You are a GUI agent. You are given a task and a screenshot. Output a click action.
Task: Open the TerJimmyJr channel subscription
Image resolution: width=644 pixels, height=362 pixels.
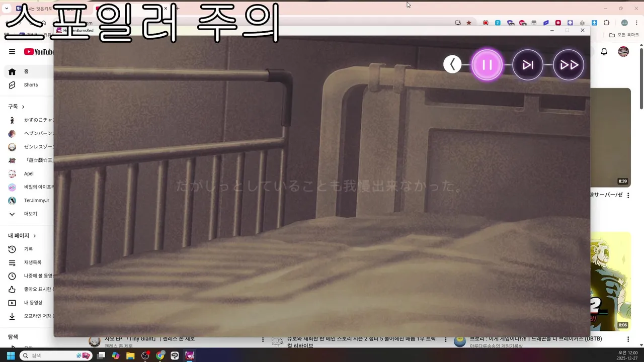30,201
